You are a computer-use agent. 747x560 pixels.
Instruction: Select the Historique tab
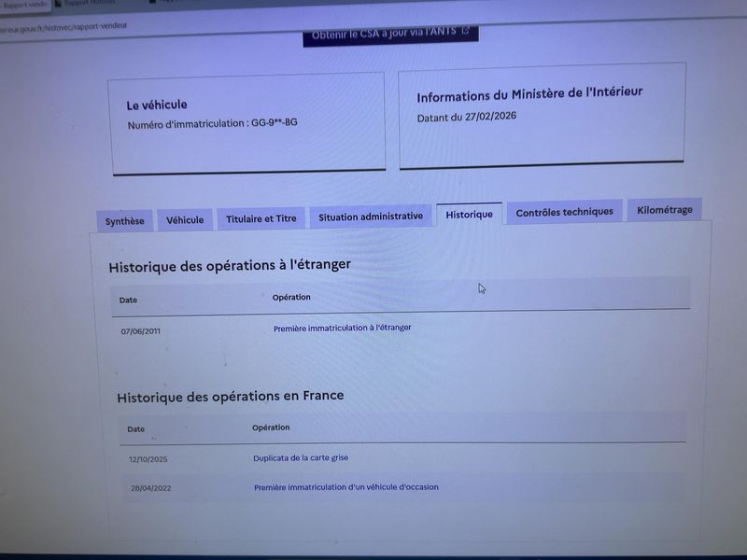470,215
